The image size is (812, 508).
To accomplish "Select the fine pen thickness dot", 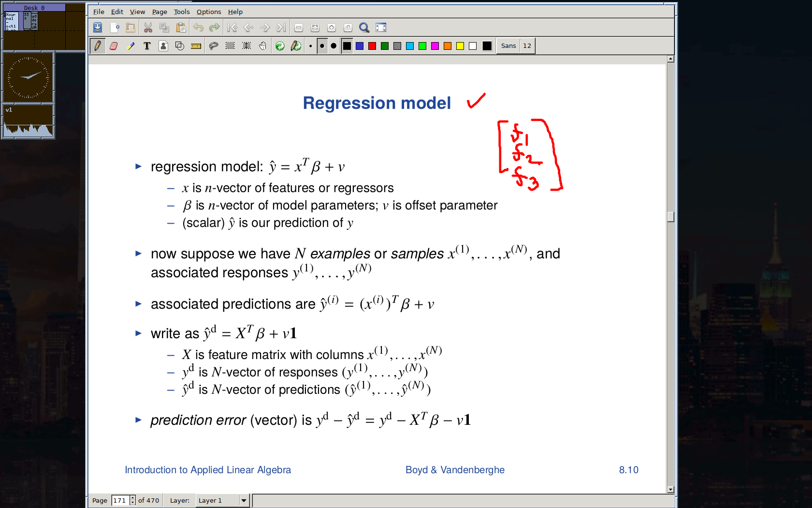I will tap(310, 46).
